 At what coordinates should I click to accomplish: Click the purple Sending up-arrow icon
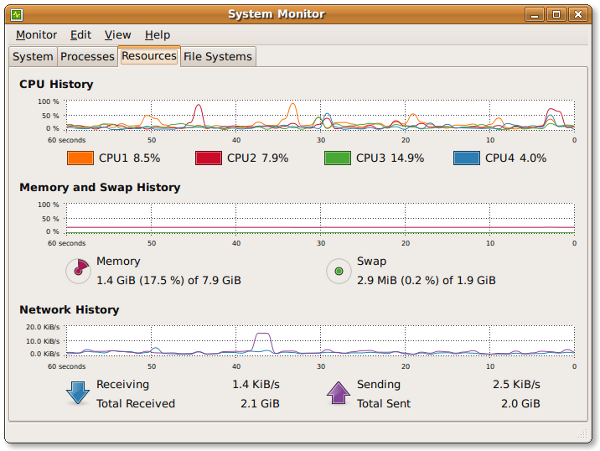coord(339,392)
